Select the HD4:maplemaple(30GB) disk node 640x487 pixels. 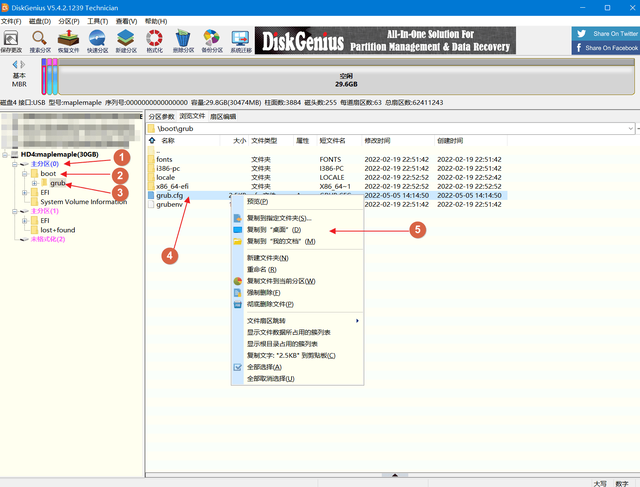(60, 154)
